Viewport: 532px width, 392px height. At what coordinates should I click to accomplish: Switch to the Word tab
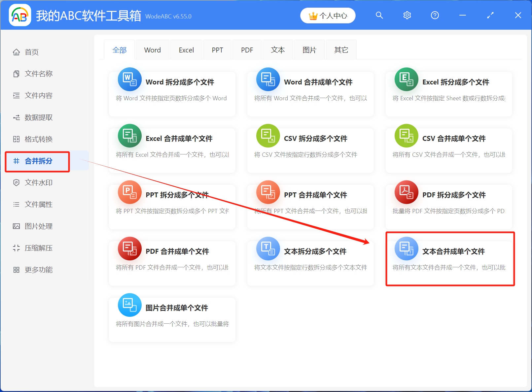[152, 49]
